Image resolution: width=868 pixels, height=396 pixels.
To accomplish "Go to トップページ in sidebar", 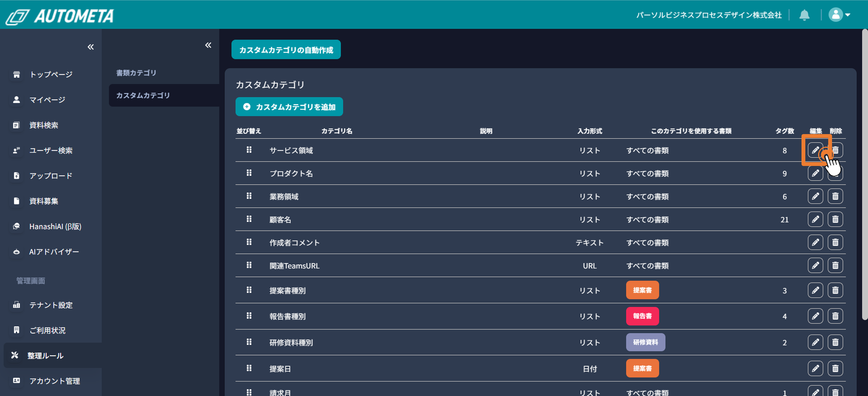I will pos(50,74).
